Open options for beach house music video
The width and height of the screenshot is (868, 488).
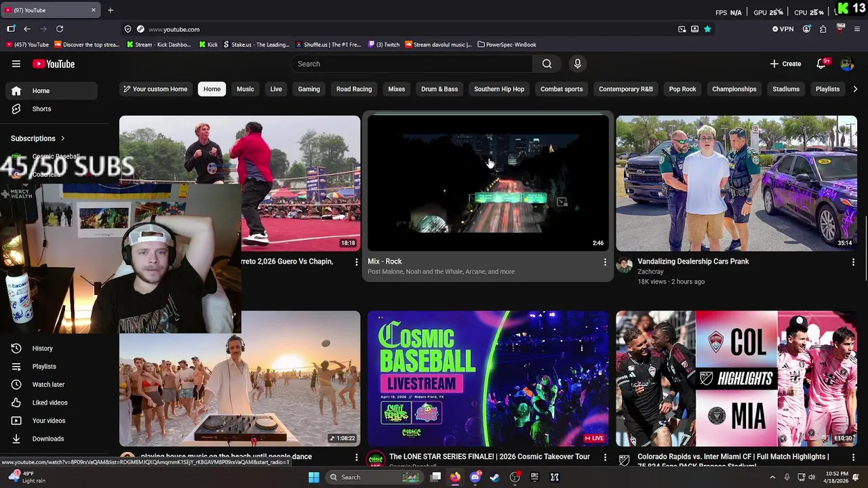[x=356, y=457]
